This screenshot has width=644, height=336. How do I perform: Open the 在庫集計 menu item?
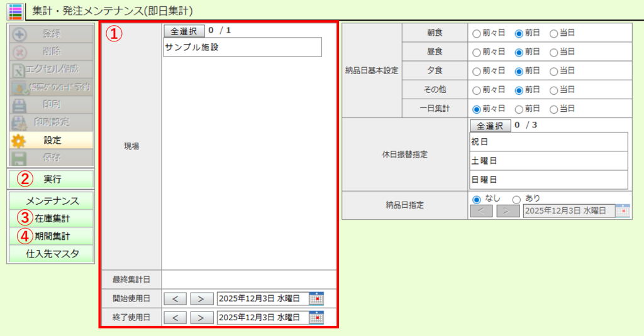52,219
